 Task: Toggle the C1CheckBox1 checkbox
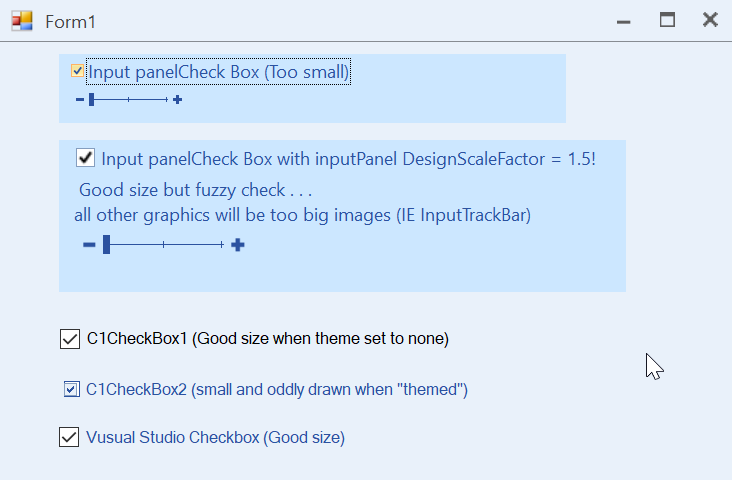coord(70,339)
